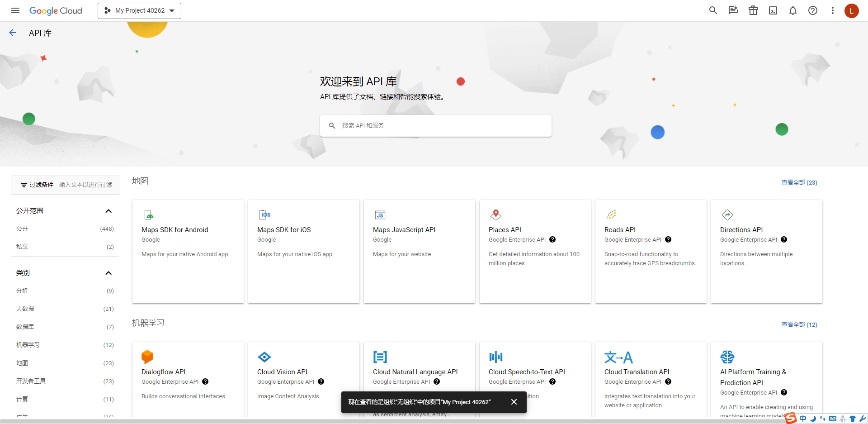This screenshot has height=424, width=868.
Task: Select the 开发者工具 category filter
Action: point(65,381)
